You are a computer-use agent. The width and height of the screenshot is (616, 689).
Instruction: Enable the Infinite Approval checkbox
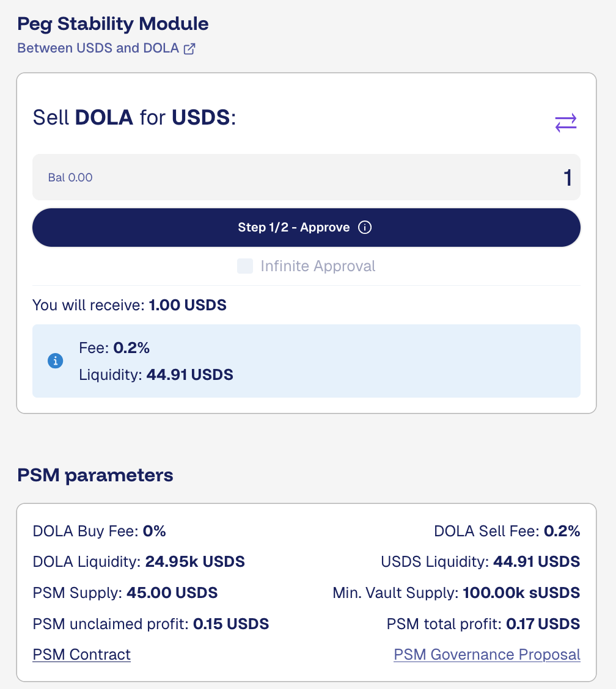245,266
